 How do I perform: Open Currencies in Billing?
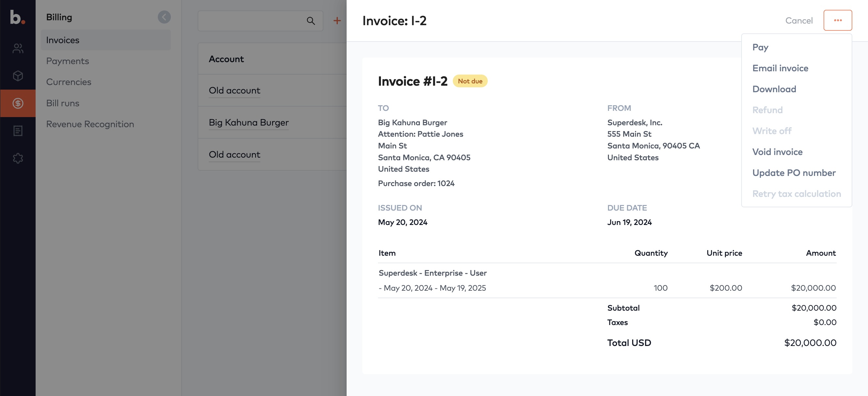(69, 82)
